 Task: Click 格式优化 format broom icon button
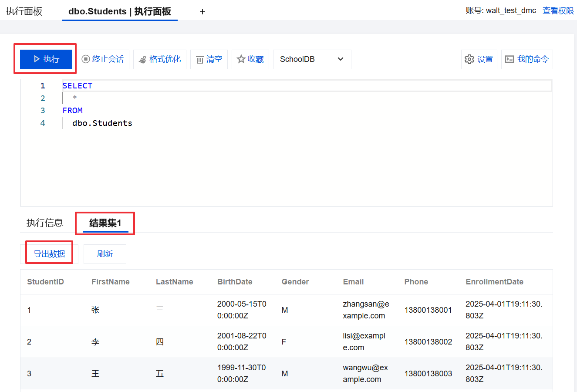[x=160, y=59]
